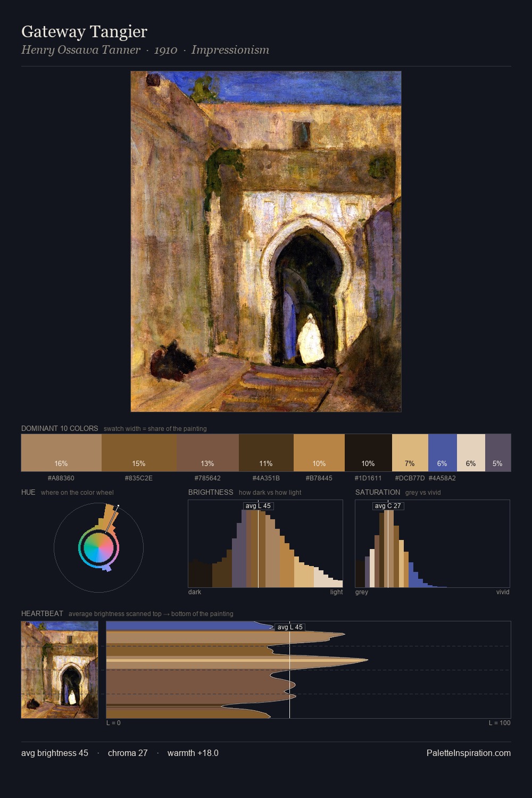Click 'avg brightness 45' in footer
The image size is (532, 798).
pos(55,753)
